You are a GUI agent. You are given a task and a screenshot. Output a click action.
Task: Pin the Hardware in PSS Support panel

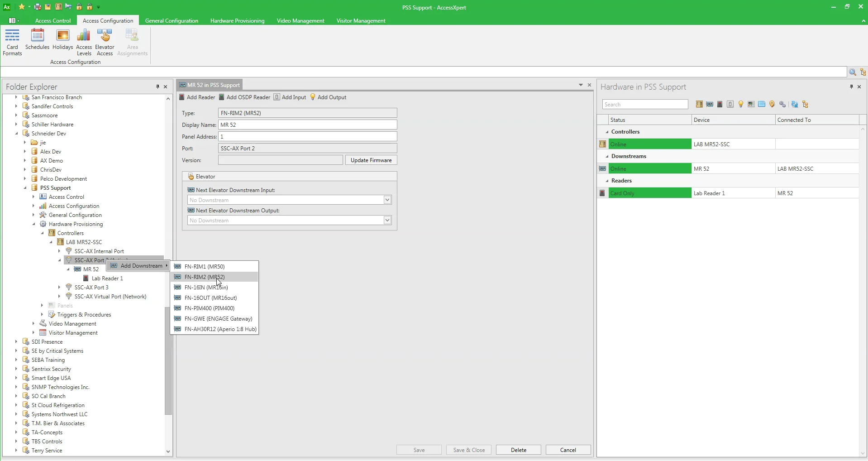point(851,87)
